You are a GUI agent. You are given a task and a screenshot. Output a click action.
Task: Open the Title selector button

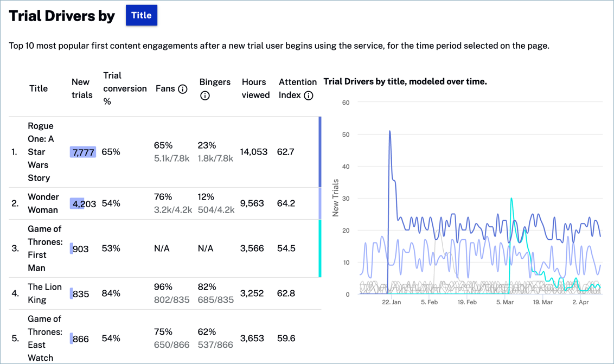[x=141, y=15]
